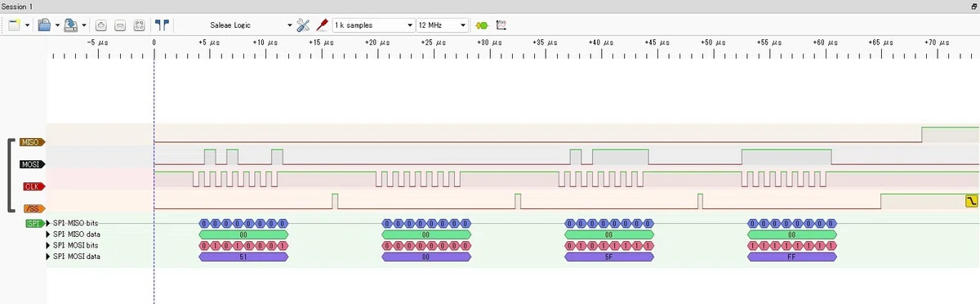Click the channel group bracket handle

point(11,176)
